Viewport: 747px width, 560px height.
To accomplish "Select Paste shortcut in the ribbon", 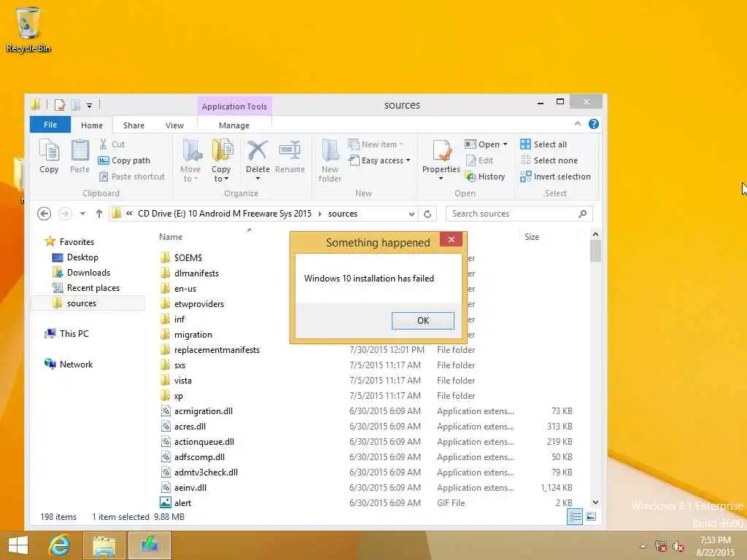I will click(132, 176).
